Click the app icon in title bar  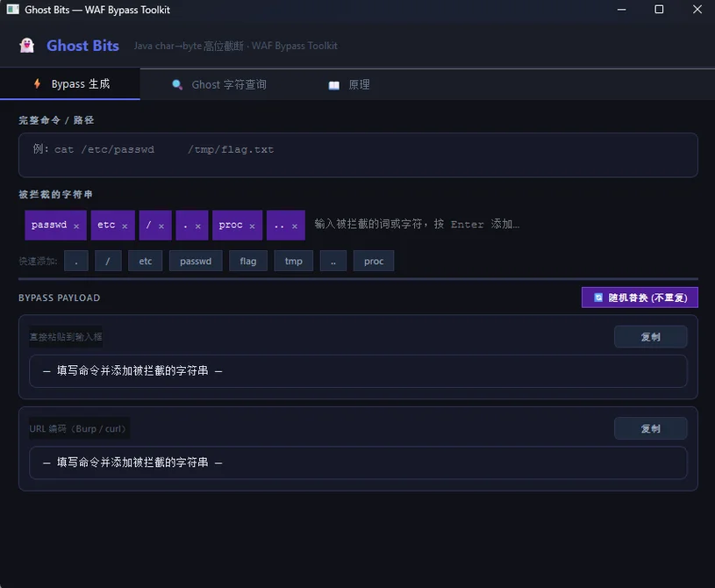point(13,9)
